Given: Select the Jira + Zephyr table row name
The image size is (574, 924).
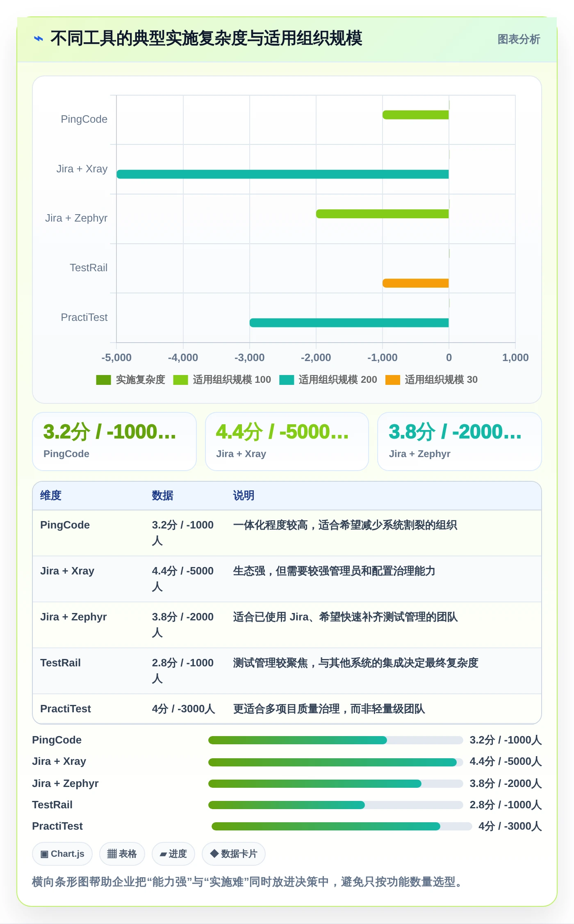Looking at the screenshot, I should (73, 617).
